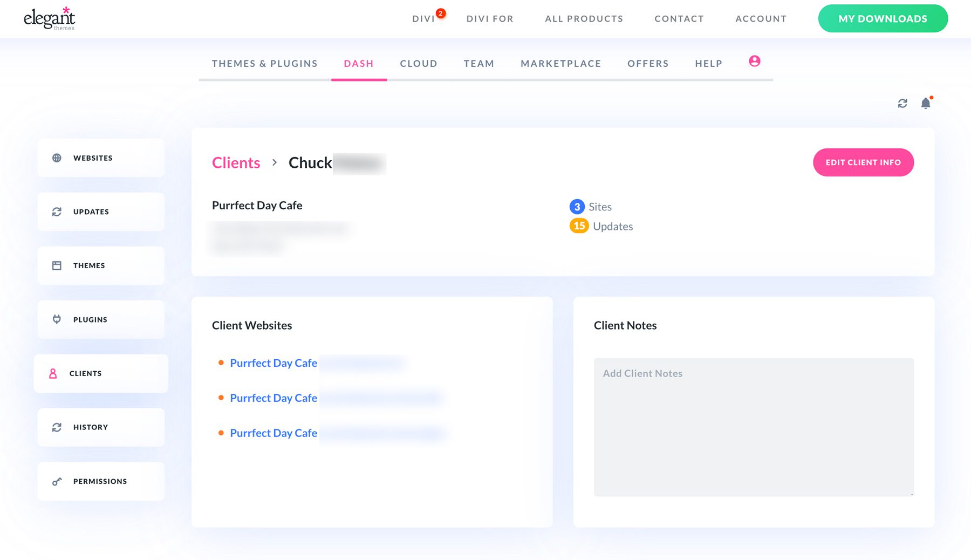Screen dimensions: 971x560
Task: Click the Themes panel icon in sidebar
Action: [x=56, y=265]
